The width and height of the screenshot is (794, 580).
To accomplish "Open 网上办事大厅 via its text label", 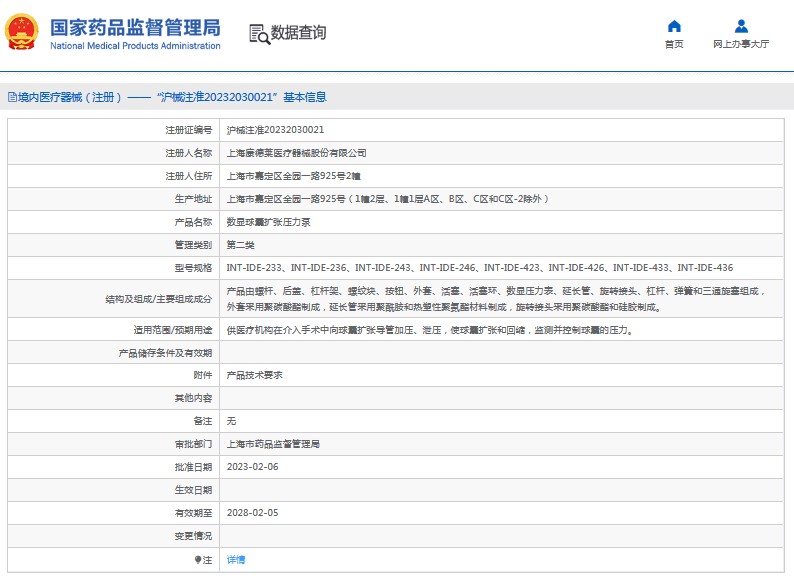I will coord(741,45).
